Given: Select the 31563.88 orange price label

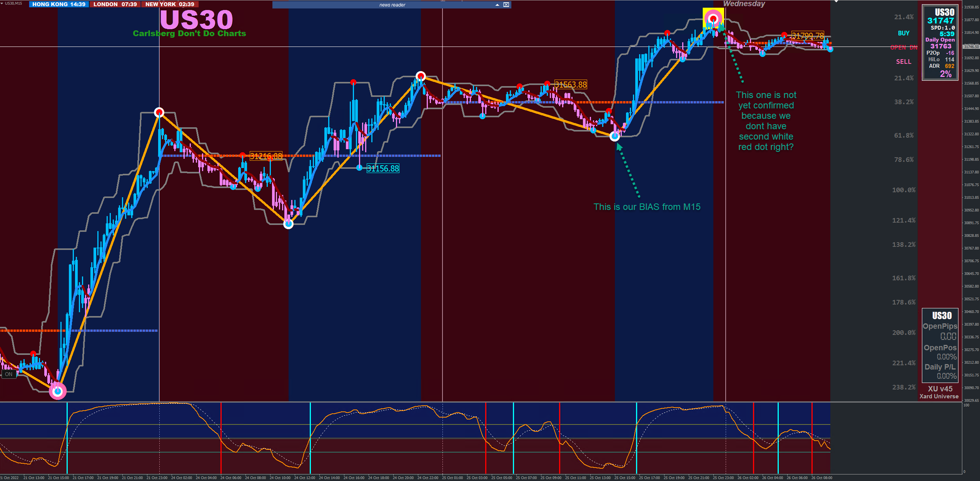Looking at the screenshot, I should click(571, 85).
